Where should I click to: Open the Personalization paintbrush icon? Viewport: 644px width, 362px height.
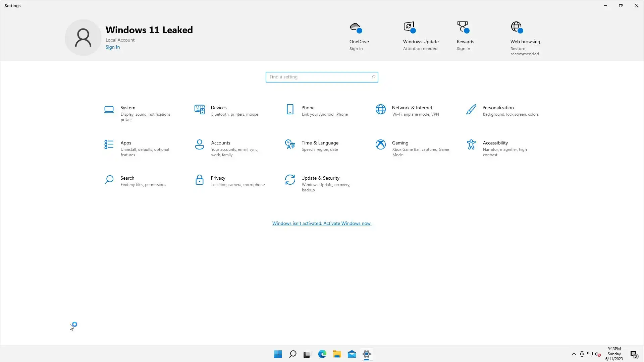[x=471, y=110]
